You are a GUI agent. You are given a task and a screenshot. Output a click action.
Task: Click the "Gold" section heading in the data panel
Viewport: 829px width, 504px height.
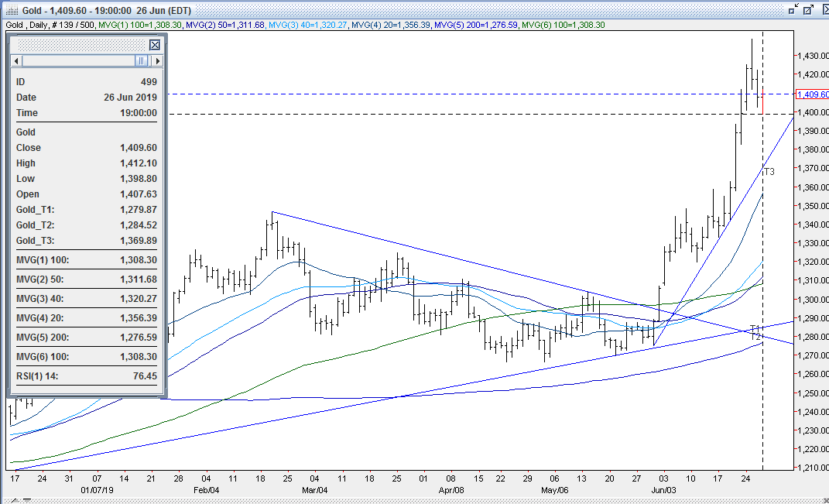(x=26, y=132)
